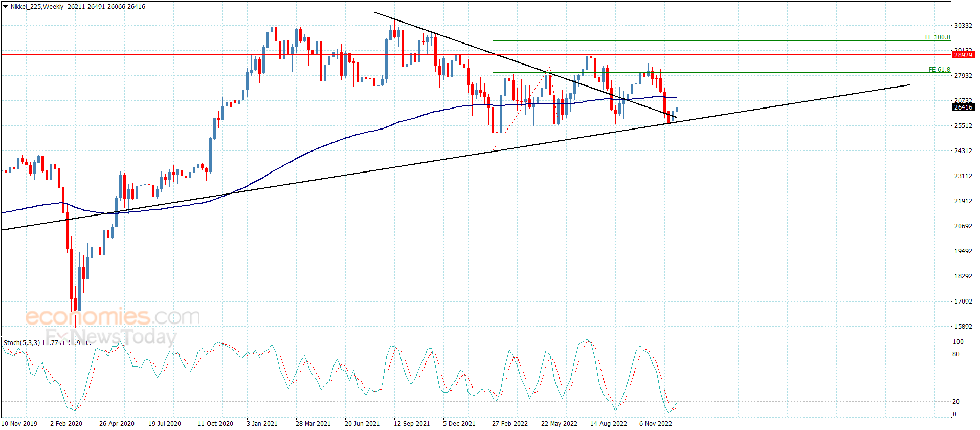Select the black 26416 current price tag
980x430 pixels.
coord(963,107)
